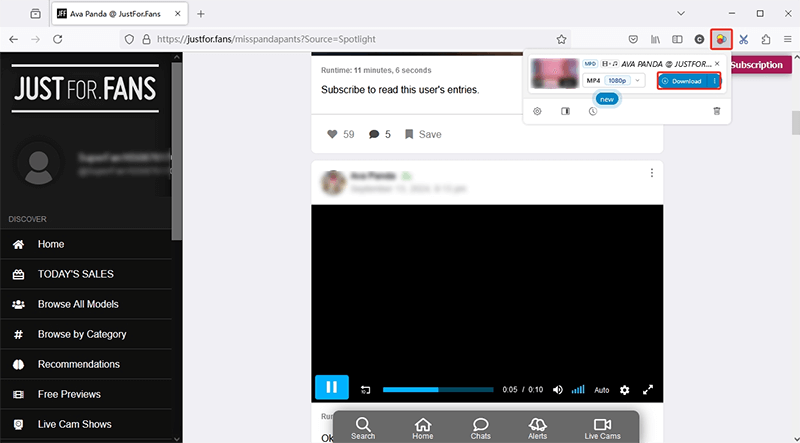Go to TODAY'S SALES in sidebar
Image resolution: width=800 pixels, height=443 pixels.
tap(75, 274)
